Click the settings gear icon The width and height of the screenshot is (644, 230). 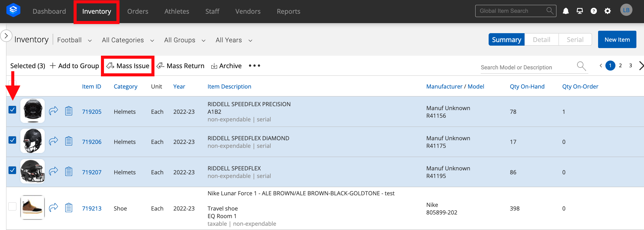point(608,11)
